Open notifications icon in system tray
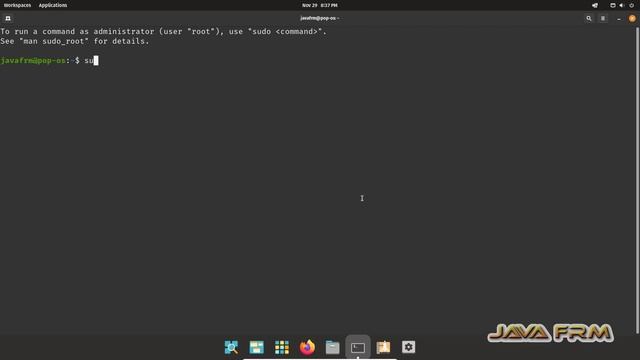The height and width of the screenshot is (360, 640). 595,5
